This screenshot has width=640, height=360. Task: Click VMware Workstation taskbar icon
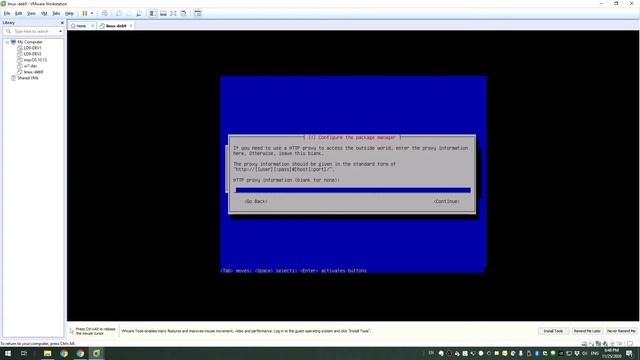coord(96,353)
